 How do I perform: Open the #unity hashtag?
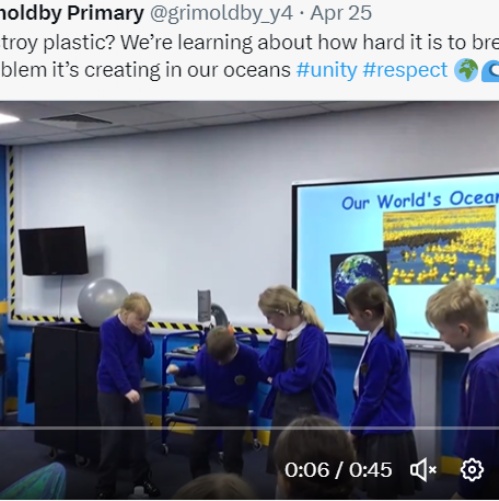pyautogui.click(x=327, y=70)
